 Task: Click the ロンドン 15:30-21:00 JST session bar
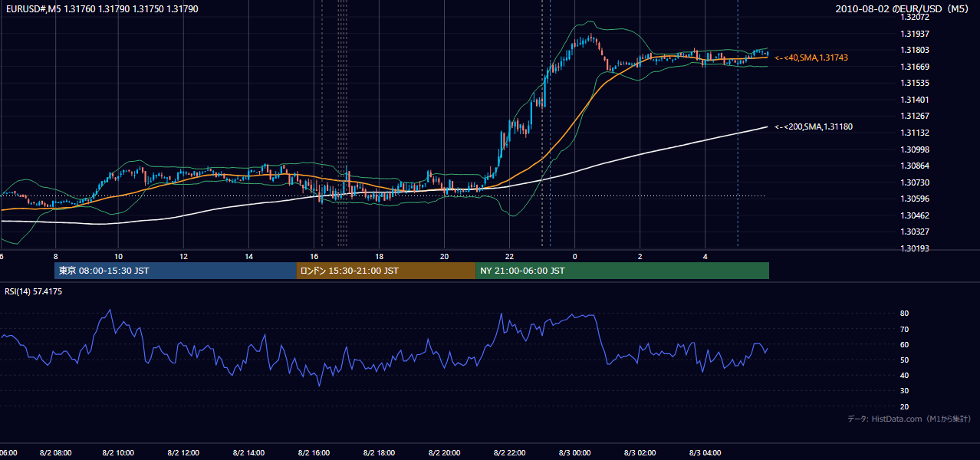(x=386, y=271)
